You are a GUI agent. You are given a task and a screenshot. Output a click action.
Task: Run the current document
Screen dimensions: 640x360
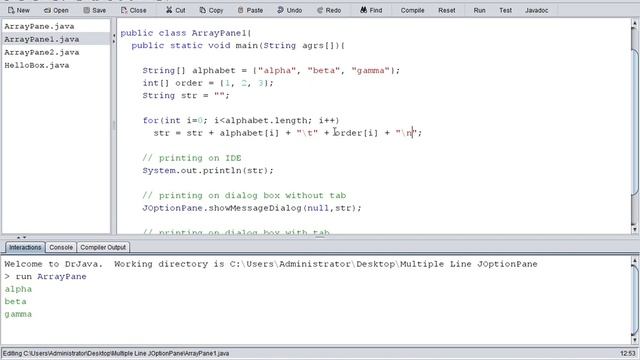479,10
